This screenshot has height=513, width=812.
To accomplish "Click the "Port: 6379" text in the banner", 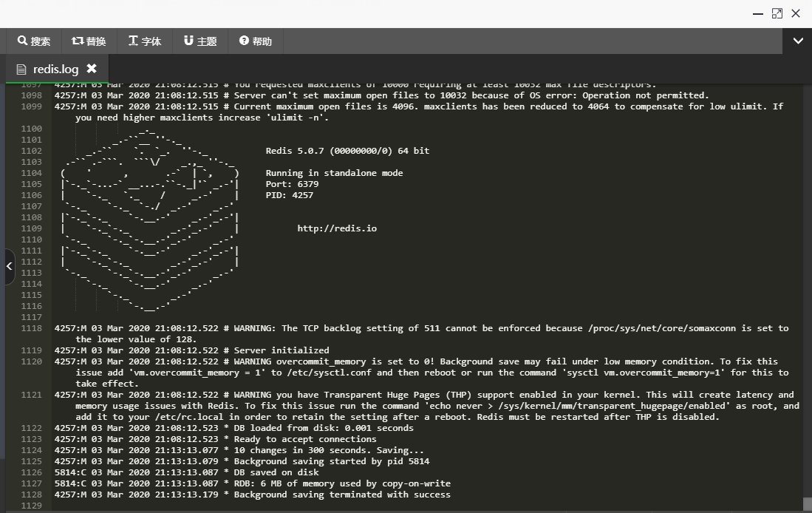I will point(292,184).
